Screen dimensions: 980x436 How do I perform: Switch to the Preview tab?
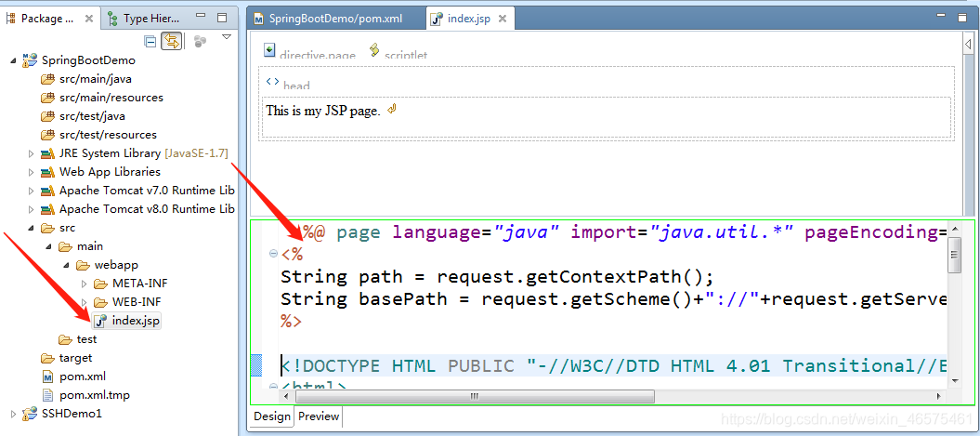coord(319,416)
